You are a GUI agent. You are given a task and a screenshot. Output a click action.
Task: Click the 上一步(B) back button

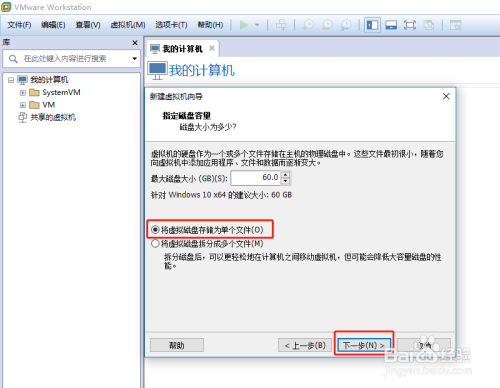click(x=305, y=345)
